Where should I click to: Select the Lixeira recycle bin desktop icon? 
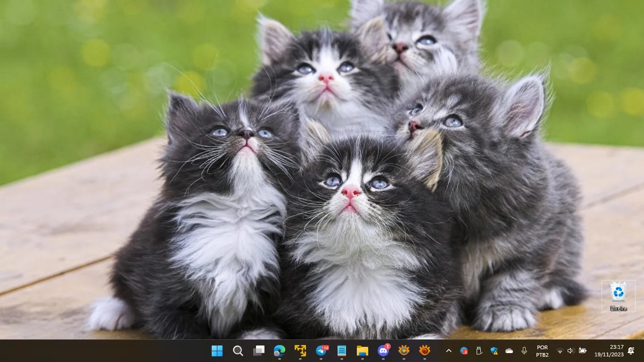point(618,296)
